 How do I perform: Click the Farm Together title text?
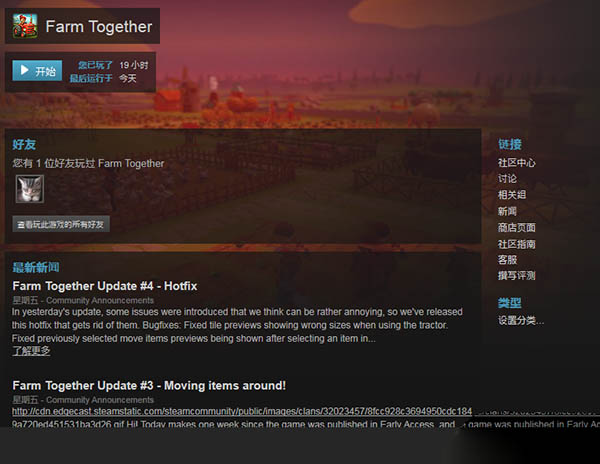(x=99, y=26)
